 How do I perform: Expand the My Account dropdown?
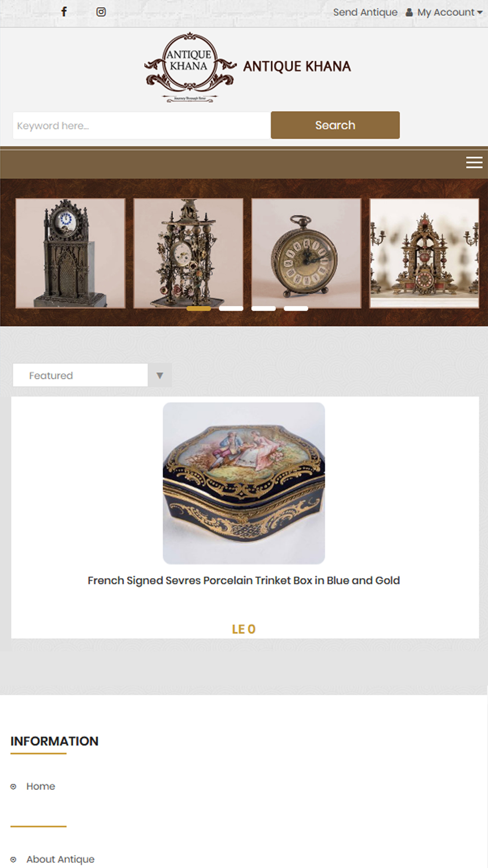(449, 12)
